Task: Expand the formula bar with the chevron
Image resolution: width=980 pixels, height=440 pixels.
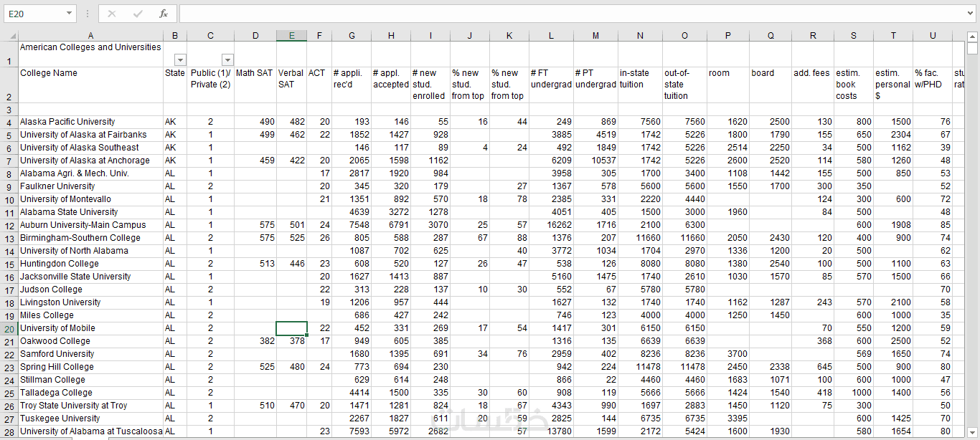Action: (971, 13)
